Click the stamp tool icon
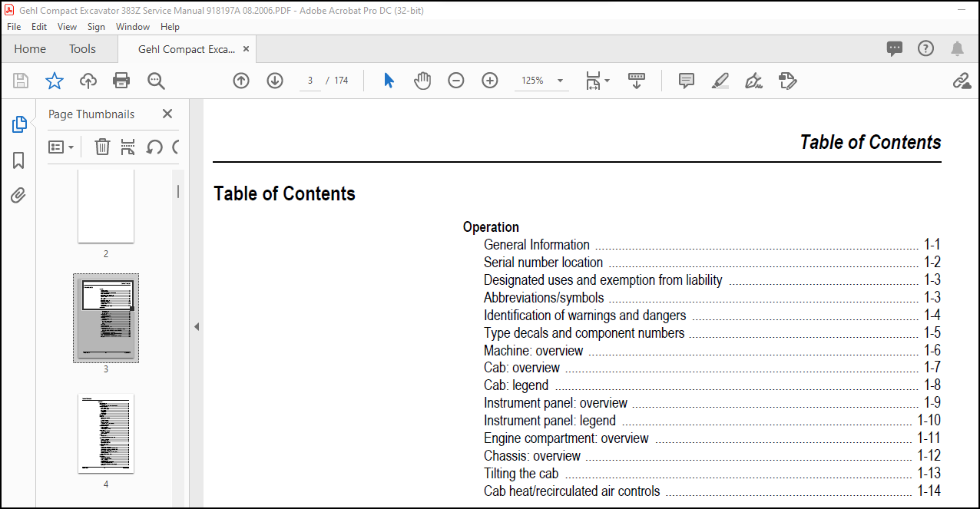Image resolution: width=980 pixels, height=509 pixels. [788, 81]
